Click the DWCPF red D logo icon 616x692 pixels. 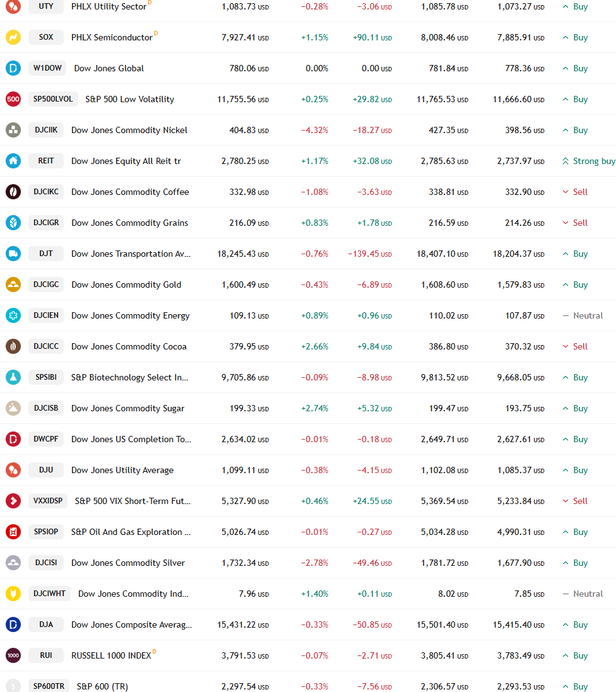point(13,438)
